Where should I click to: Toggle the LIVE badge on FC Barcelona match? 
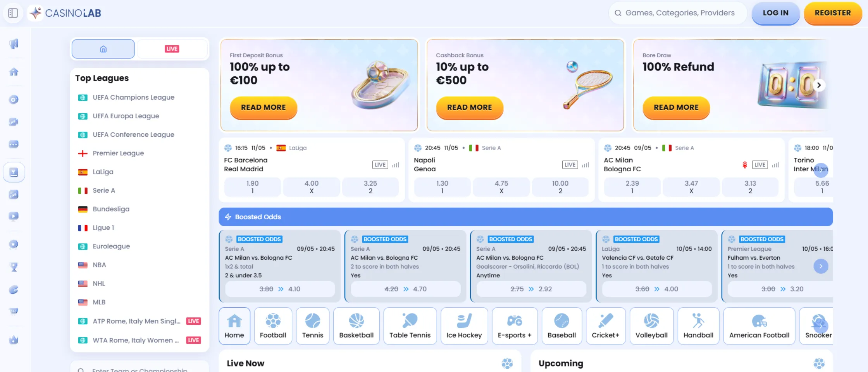380,164
